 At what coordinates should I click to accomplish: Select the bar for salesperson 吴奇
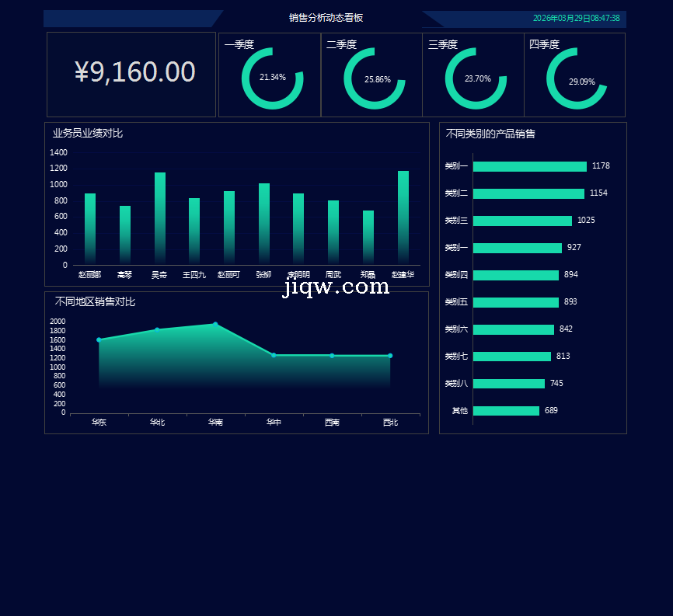tap(160, 218)
